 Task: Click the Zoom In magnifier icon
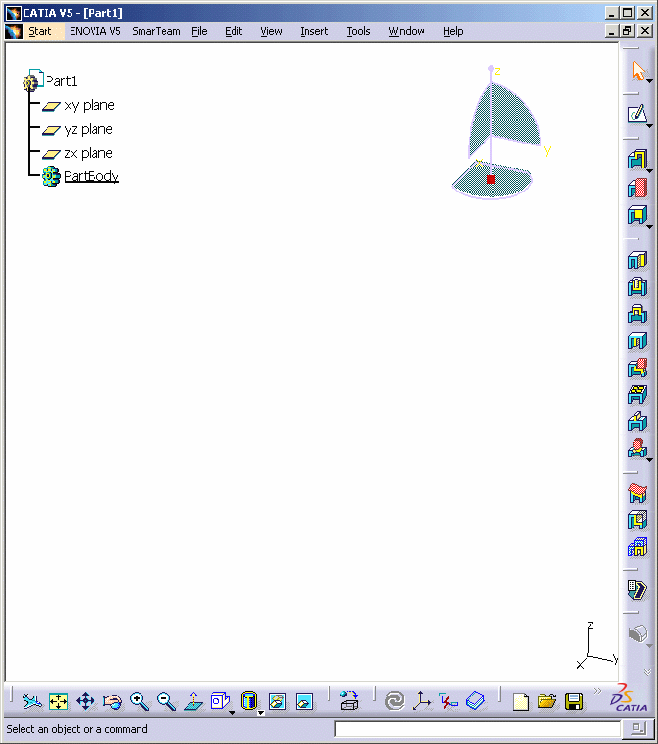pyautogui.click(x=139, y=702)
